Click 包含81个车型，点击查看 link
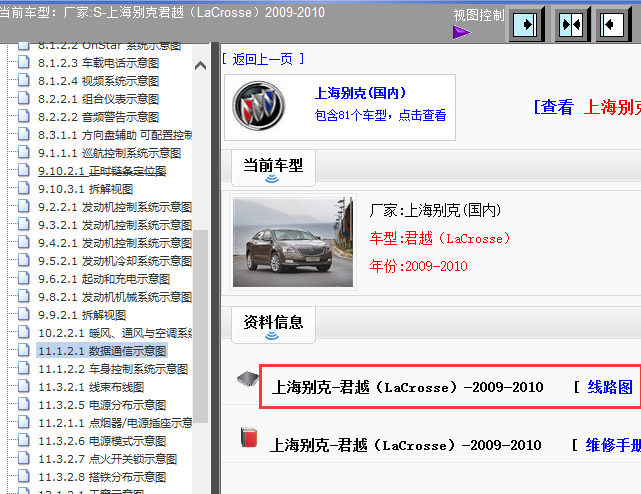641x494 pixels. 380,115
